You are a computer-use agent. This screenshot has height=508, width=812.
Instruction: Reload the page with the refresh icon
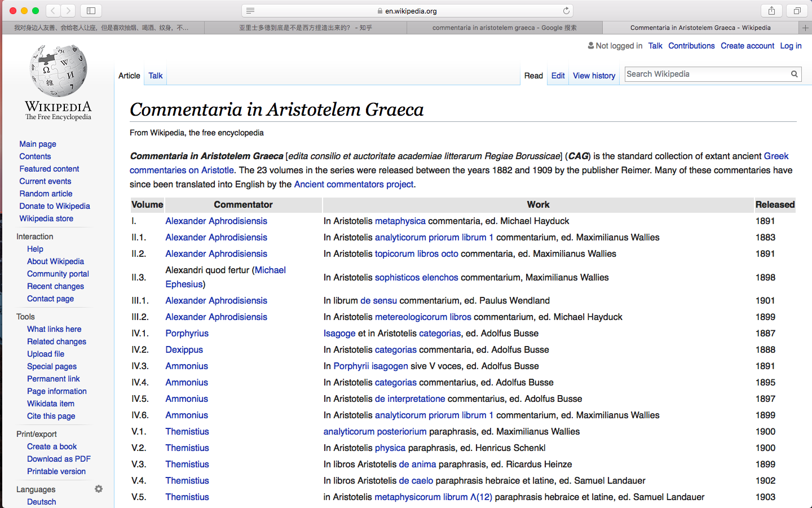point(566,11)
